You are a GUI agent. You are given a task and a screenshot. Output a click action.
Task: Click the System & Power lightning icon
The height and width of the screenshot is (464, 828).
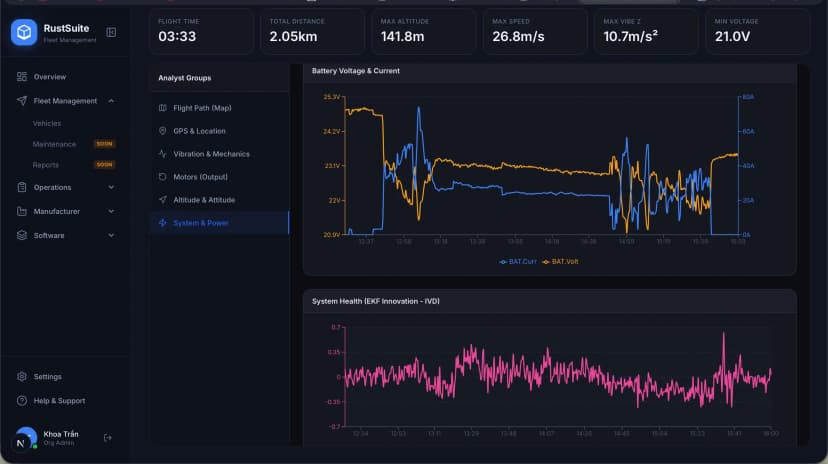(x=163, y=223)
